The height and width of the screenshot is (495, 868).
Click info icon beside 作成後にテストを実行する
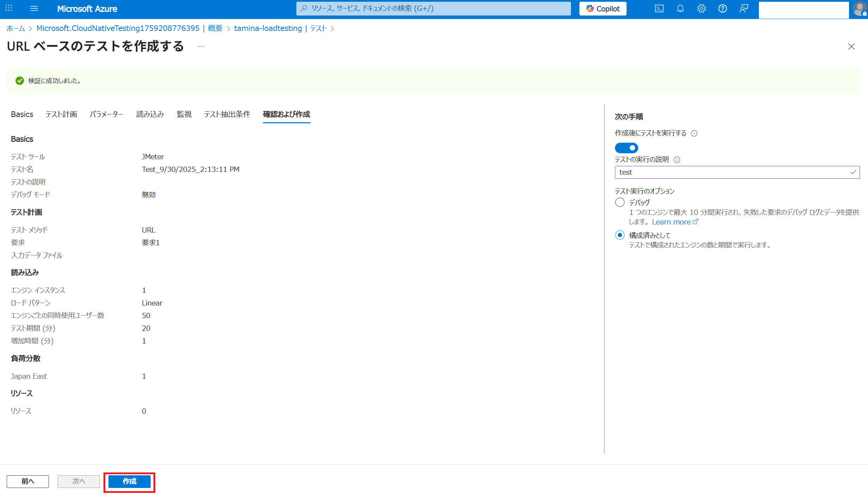coord(694,133)
